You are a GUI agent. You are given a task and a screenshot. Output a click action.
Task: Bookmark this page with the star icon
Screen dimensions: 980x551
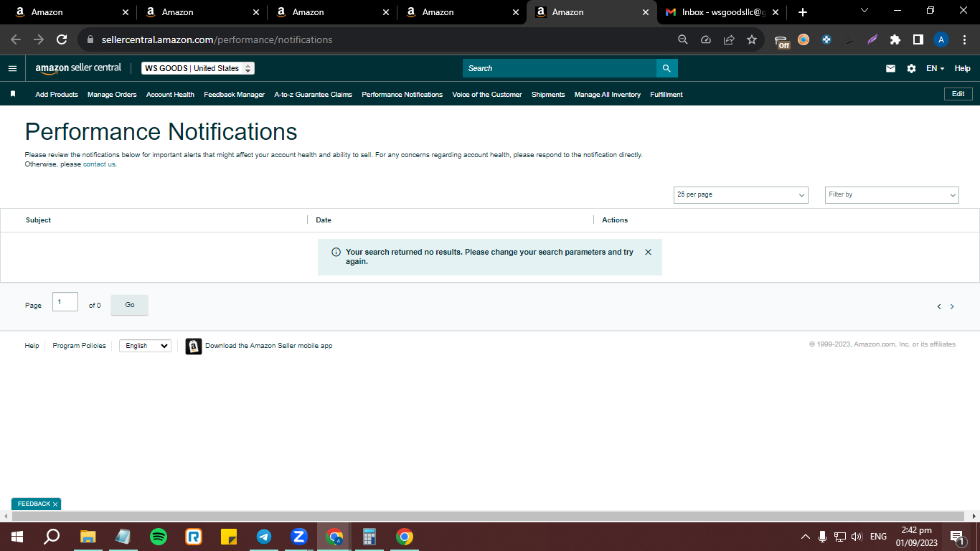click(x=752, y=39)
